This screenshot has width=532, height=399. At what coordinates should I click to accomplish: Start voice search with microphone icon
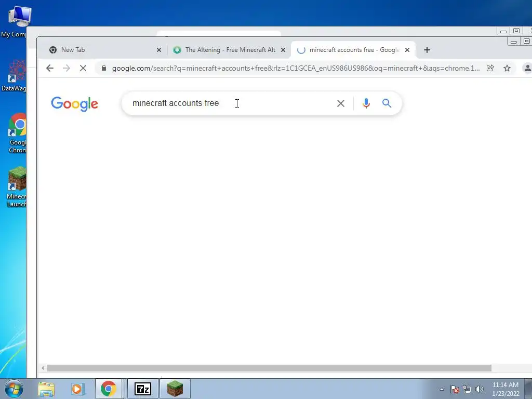tap(366, 103)
